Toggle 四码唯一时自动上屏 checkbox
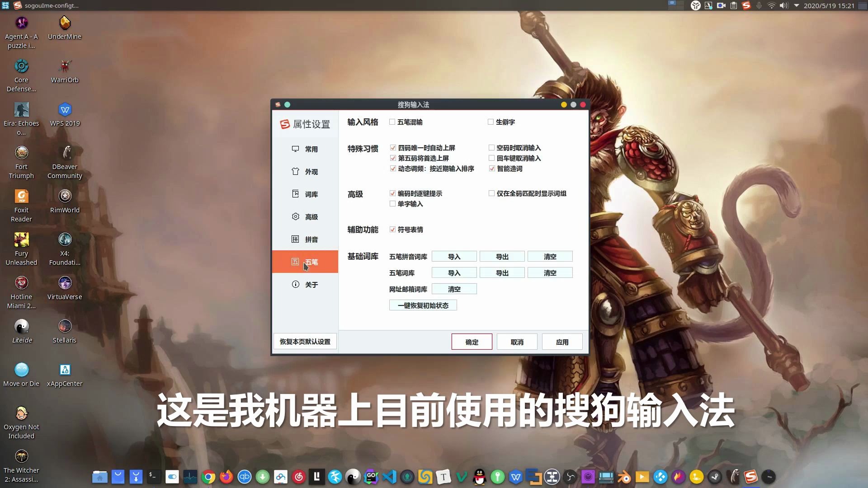Screen dimensions: 868x488 392,148
